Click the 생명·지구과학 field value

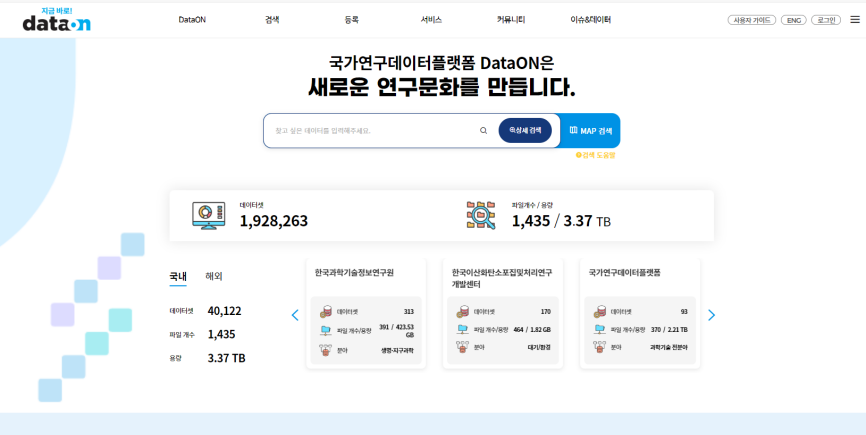click(x=397, y=350)
